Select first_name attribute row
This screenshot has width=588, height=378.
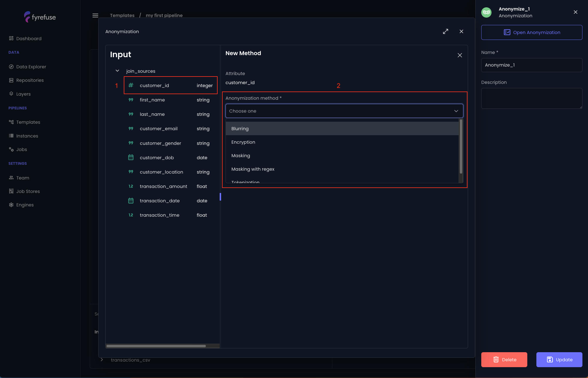click(171, 100)
